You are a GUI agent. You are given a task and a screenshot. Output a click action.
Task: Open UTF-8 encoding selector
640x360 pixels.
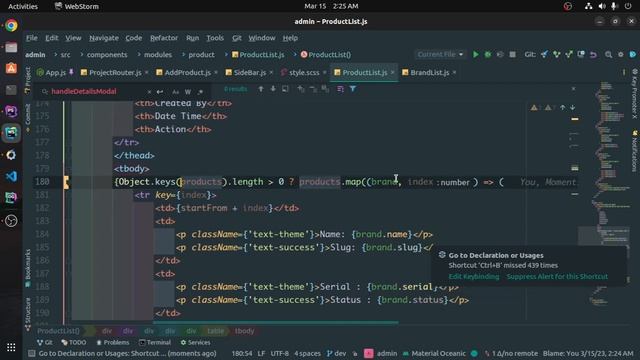(x=280, y=353)
